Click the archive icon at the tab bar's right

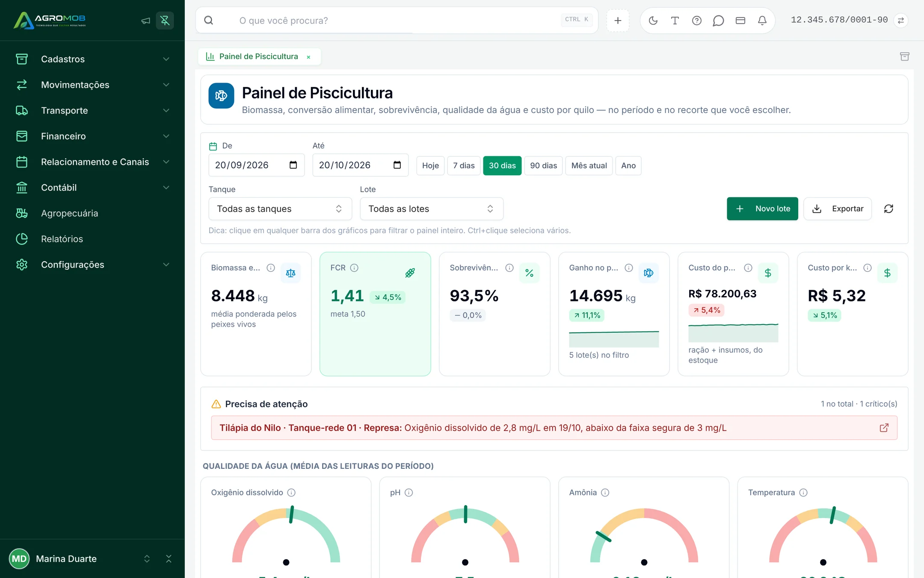[x=904, y=57]
